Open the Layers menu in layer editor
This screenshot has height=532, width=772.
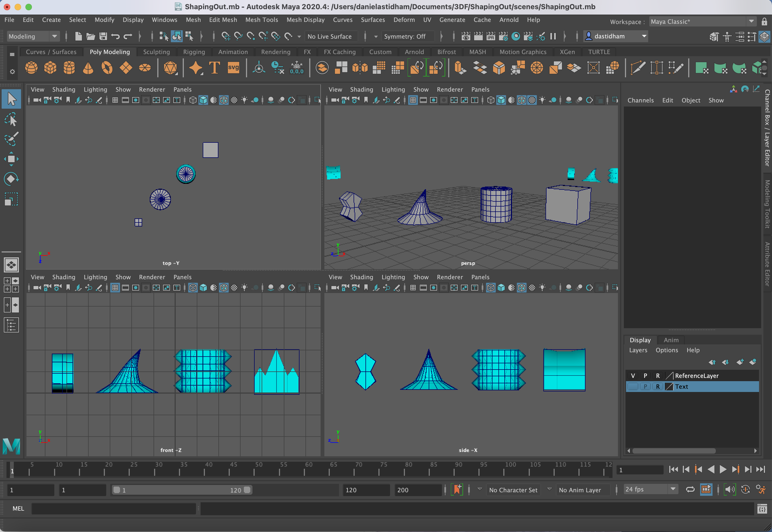638,350
